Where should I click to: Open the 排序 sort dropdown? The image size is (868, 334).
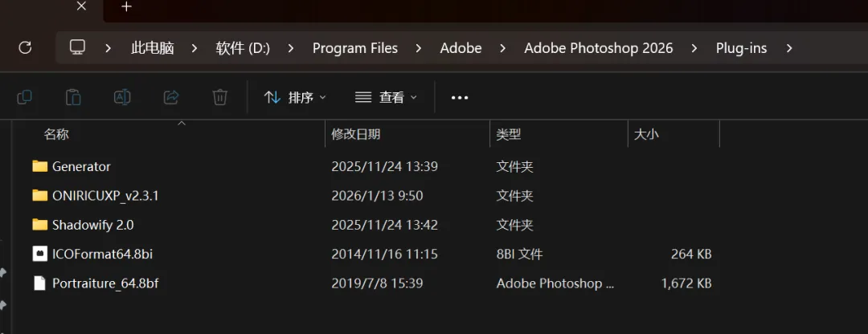click(295, 98)
